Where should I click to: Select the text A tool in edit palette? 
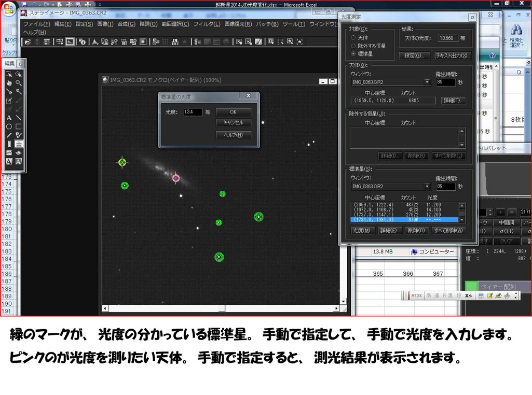coord(9,118)
